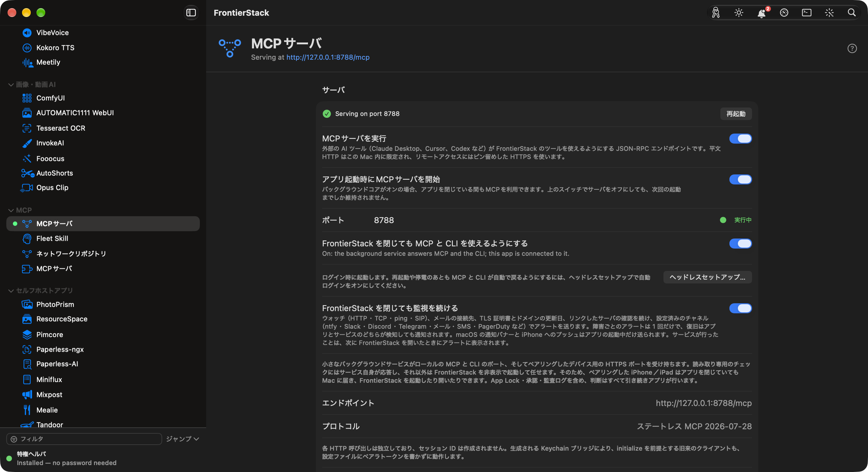The height and width of the screenshot is (472, 868).
Task: Click the search magnifier icon
Action: click(852, 13)
